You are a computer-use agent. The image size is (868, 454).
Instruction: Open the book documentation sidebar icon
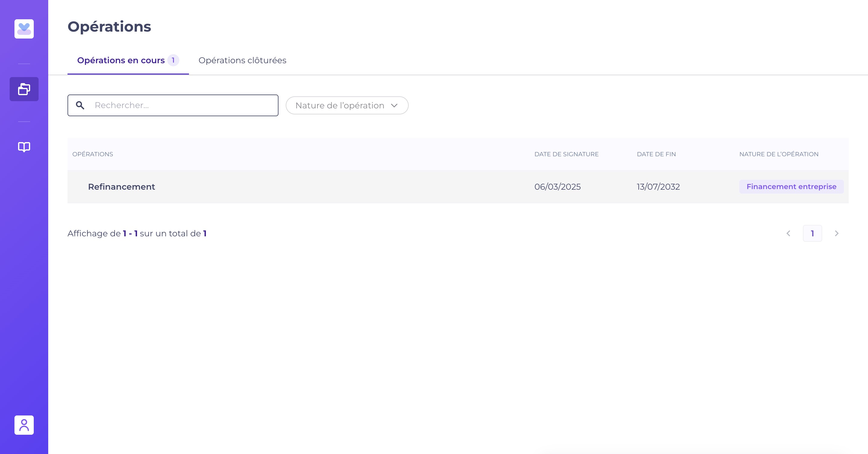(x=24, y=147)
